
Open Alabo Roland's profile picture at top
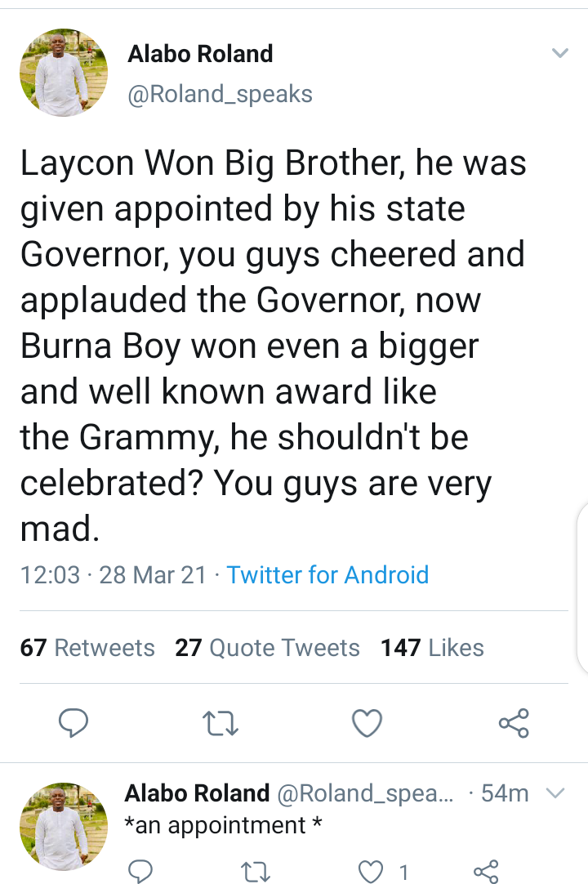tap(64, 73)
